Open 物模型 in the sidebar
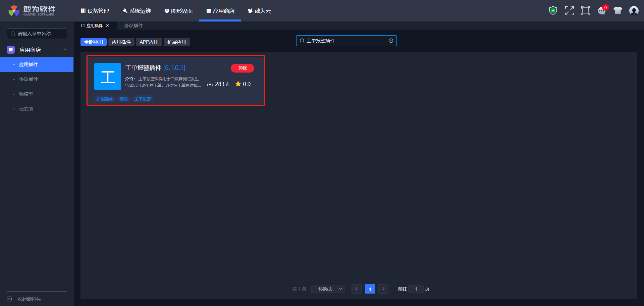 [x=37, y=94]
